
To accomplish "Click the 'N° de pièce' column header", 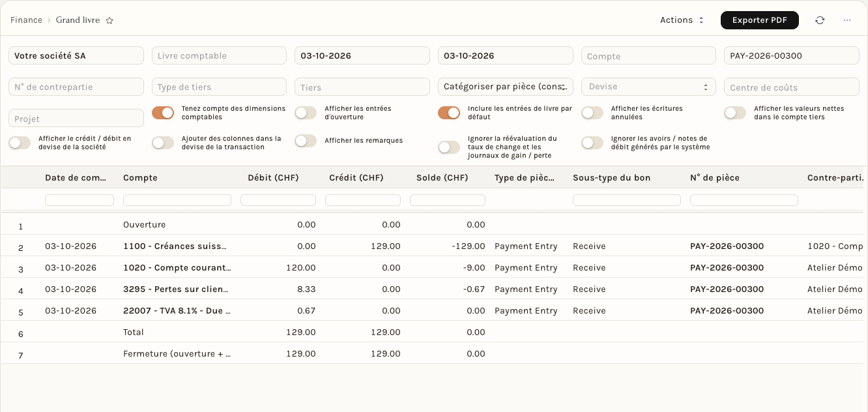I will [715, 178].
